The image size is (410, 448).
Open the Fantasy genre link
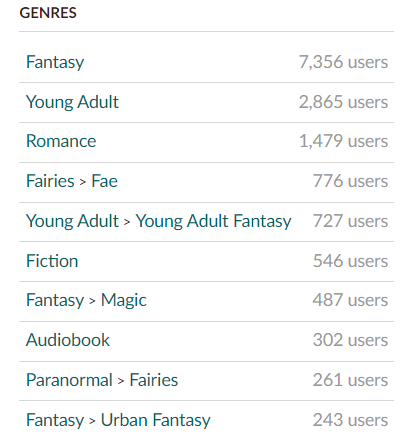click(55, 62)
